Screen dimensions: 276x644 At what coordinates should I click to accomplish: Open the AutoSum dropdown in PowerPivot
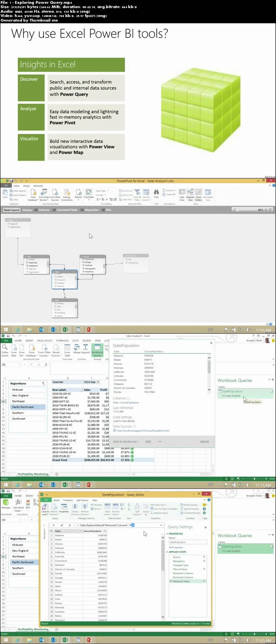click(x=169, y=190)
